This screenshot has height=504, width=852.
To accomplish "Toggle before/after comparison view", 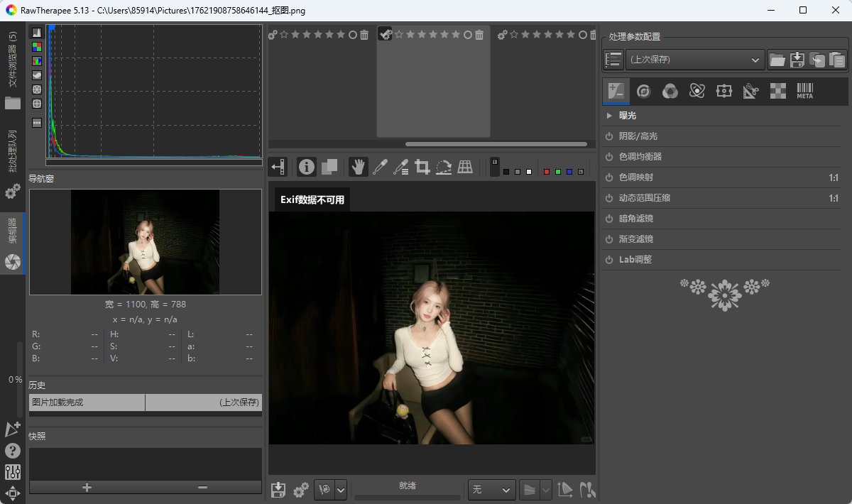I will click(329, 167).
